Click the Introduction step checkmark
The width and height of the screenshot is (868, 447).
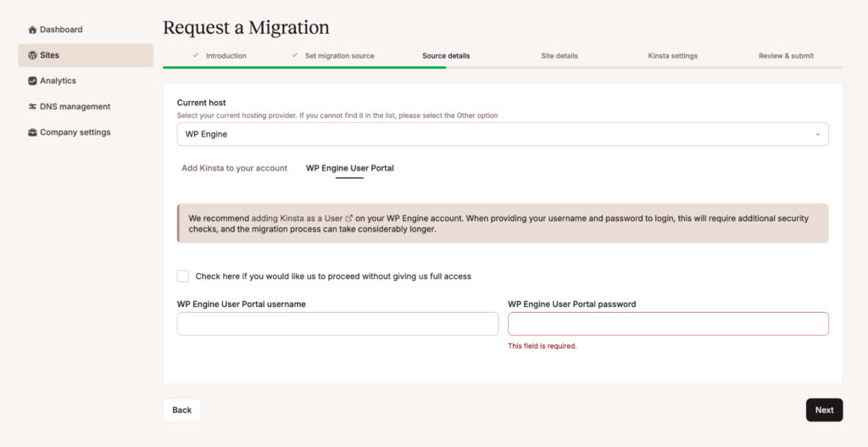pyautogui.click(x=196, y=55)
